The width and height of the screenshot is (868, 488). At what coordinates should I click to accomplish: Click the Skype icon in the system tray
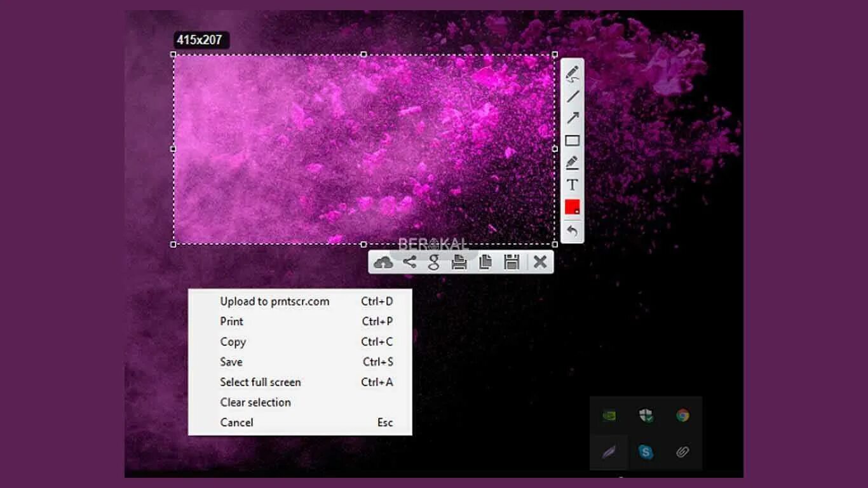click(646, 453)
